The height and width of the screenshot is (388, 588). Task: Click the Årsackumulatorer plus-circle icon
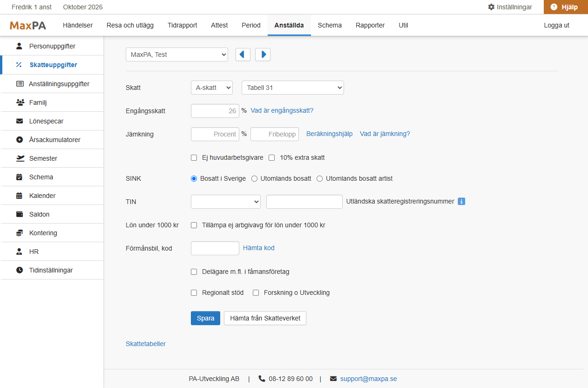(20, 140)
